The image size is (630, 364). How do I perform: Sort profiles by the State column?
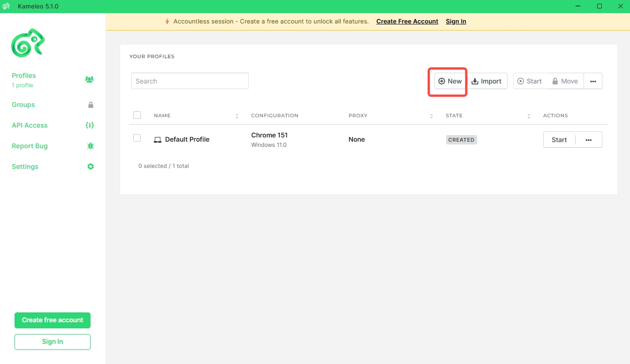[529, 116]
